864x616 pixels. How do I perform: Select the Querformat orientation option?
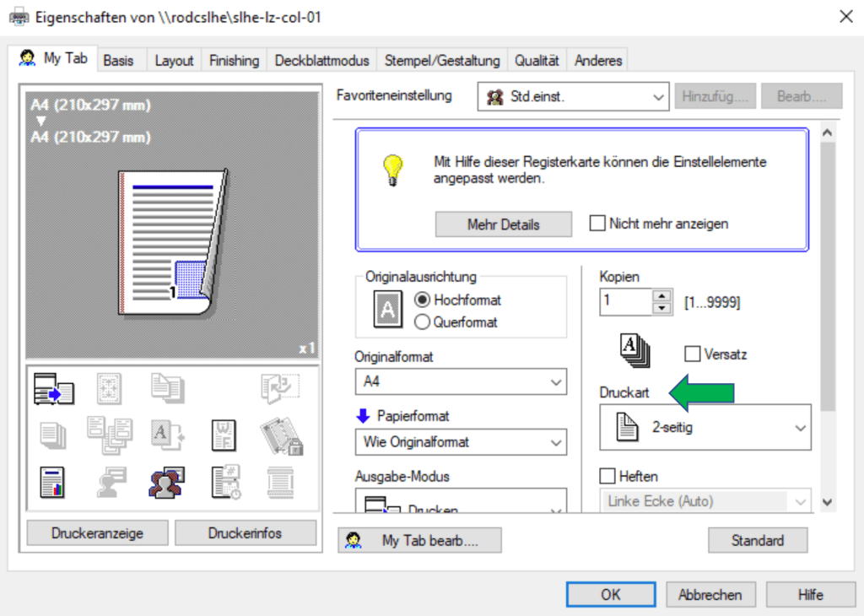click(423, 322)
